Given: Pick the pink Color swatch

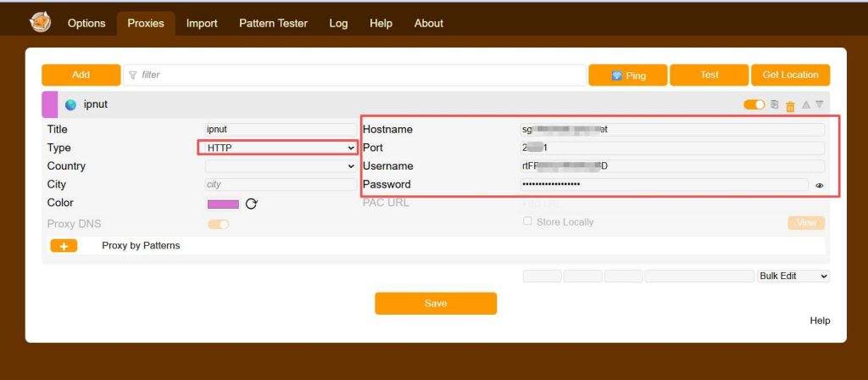Looking at the screenshot, I should coord(223,204).
